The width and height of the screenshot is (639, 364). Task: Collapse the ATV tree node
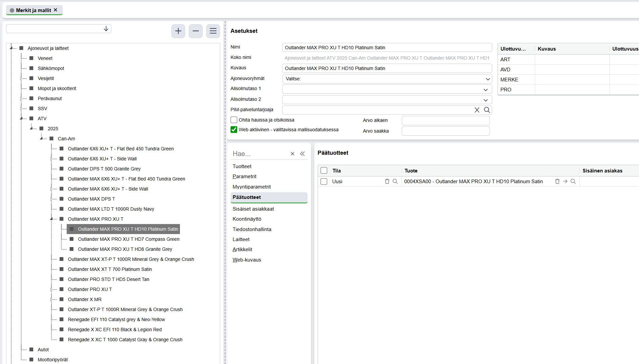(21, 119)
